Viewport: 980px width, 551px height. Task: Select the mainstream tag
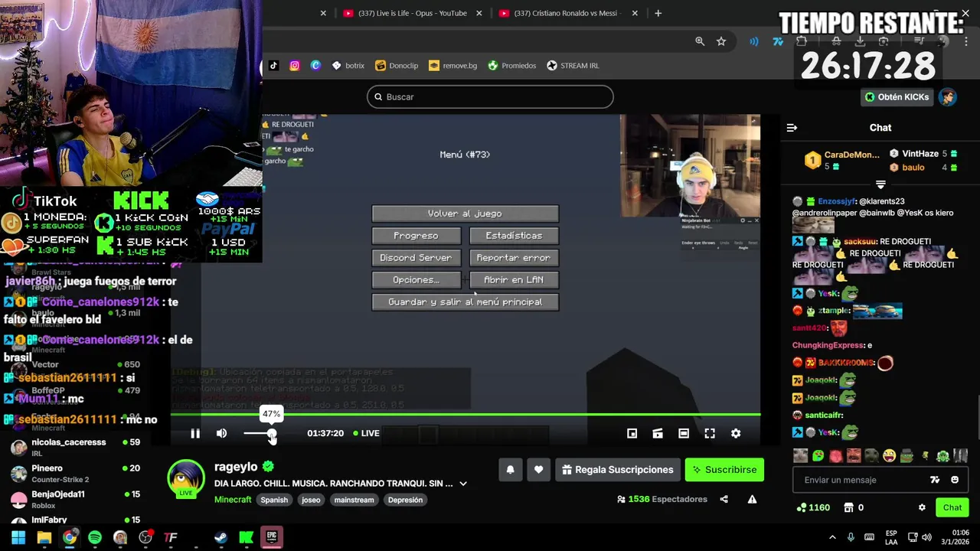[354, 500]
